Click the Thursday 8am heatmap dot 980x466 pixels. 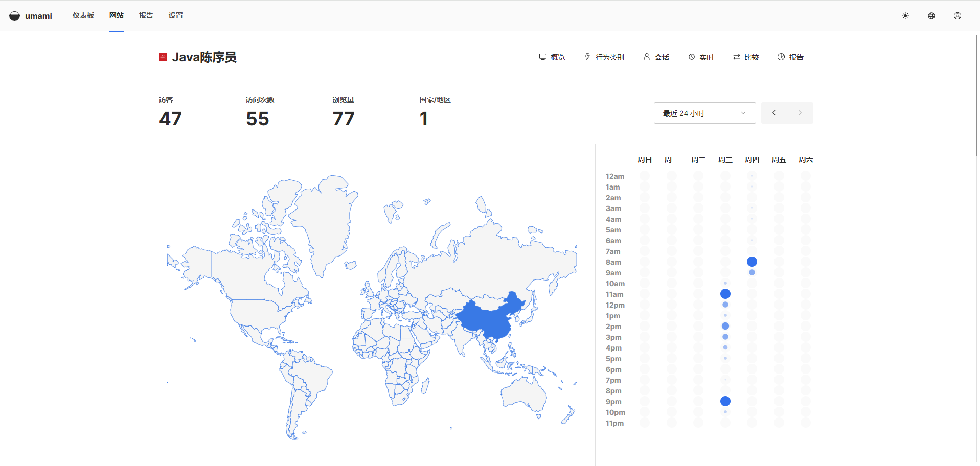(x=751, y=262)
